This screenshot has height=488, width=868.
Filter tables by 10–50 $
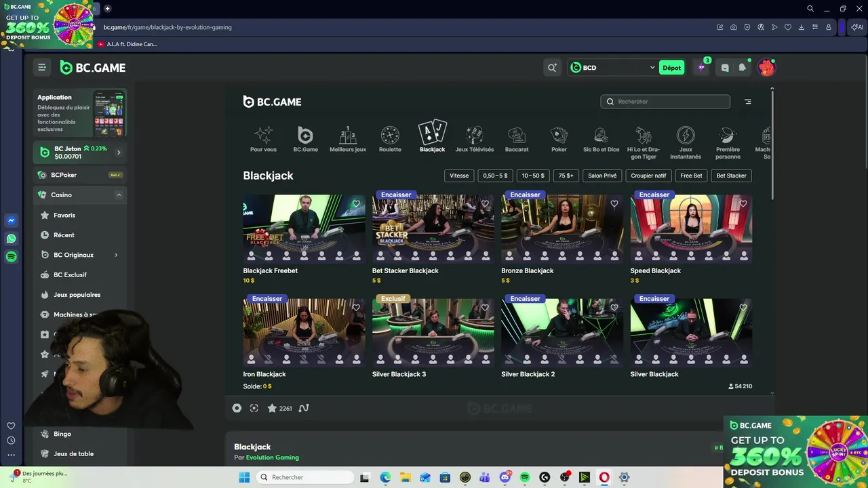point(532,176)
